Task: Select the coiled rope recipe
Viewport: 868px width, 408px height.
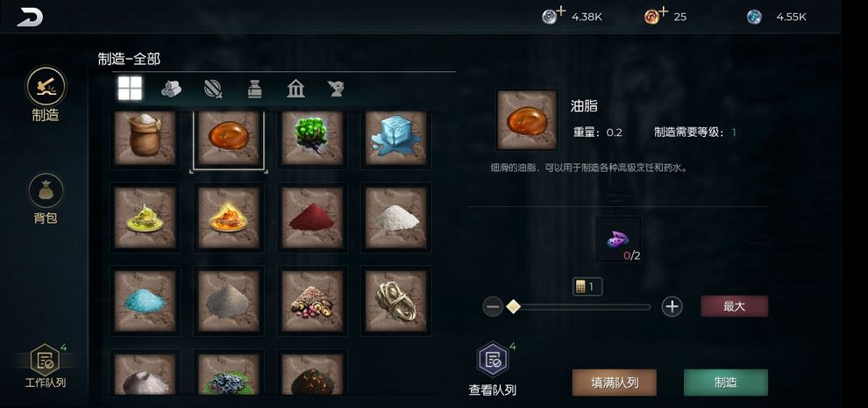Action: click(395, 301)
